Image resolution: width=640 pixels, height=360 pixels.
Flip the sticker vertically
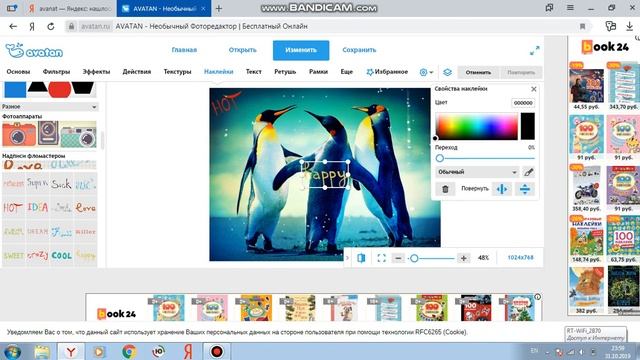pyautogui.click(x=524, y=189)
